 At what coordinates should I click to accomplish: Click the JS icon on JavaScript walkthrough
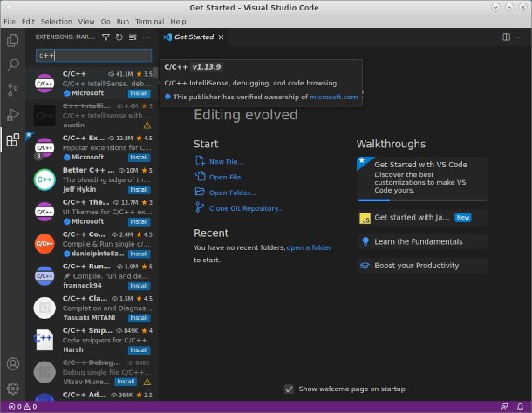[365, 219]
